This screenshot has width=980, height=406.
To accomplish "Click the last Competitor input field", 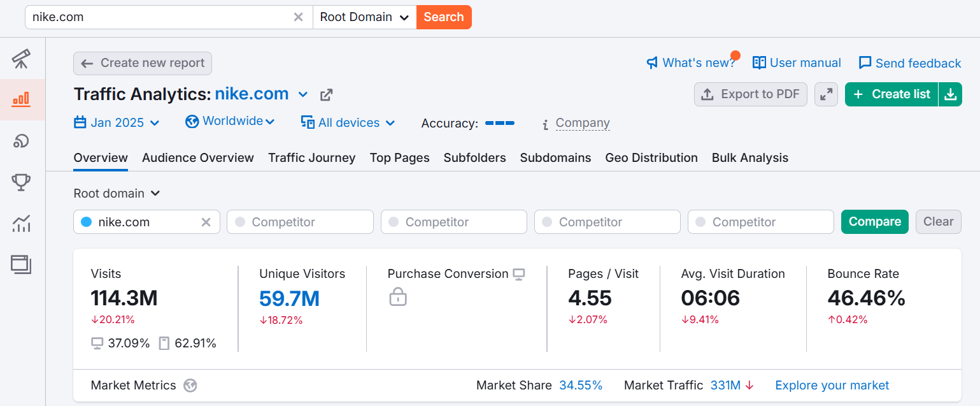I will pos(761,222).
